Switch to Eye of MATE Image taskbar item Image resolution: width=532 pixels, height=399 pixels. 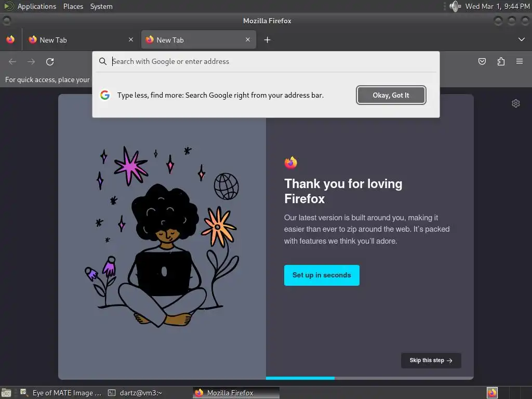(61, 393)
